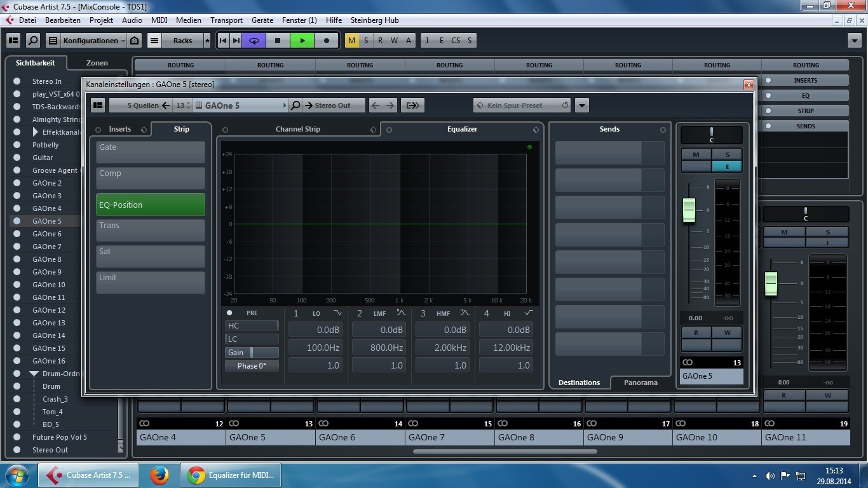
Task: Toggle the Sends bypass circle
Action: (x=663, y=130)
